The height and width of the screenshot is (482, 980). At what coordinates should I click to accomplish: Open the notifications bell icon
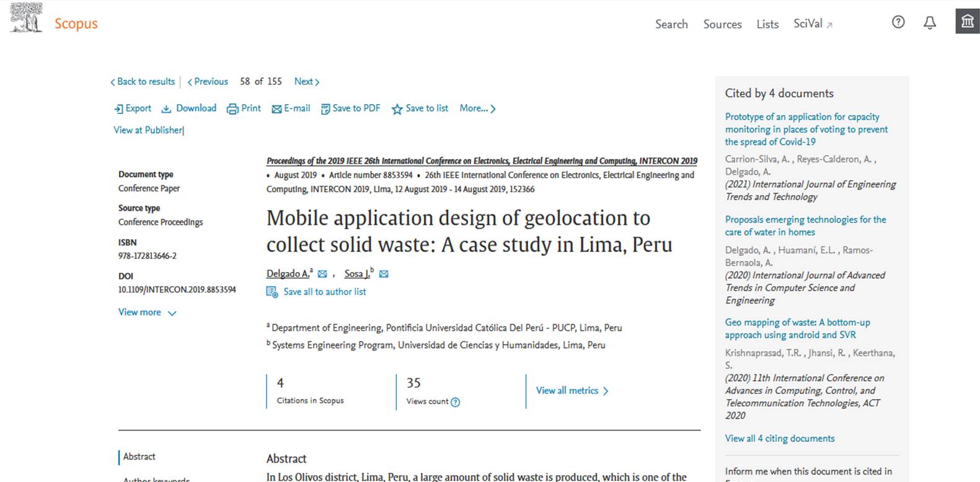(x=930, y=23)
